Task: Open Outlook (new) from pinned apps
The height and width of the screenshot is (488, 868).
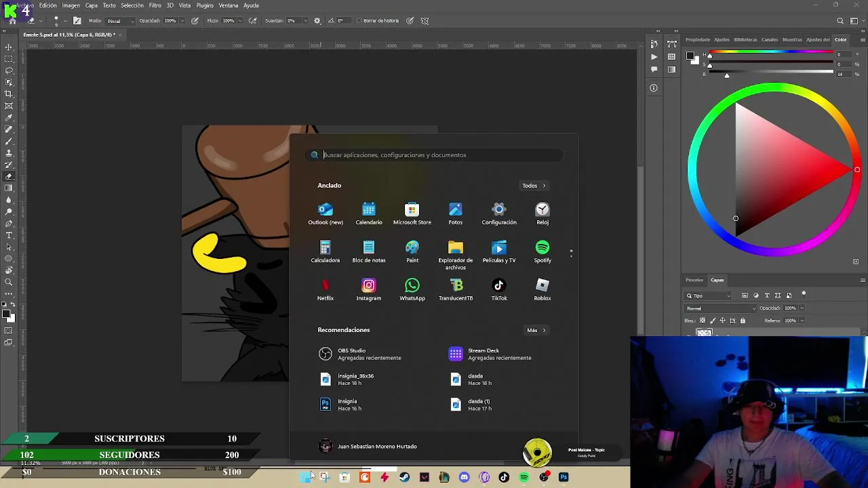Action: (x=325, y=213)
